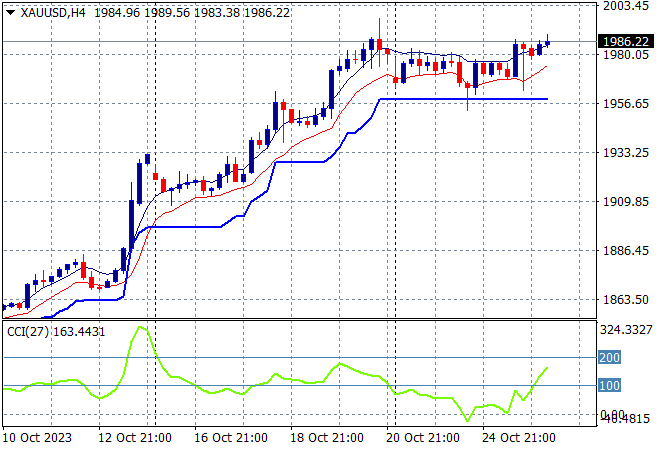
Task: Click the current price label 1986.22
Action: 626,41
